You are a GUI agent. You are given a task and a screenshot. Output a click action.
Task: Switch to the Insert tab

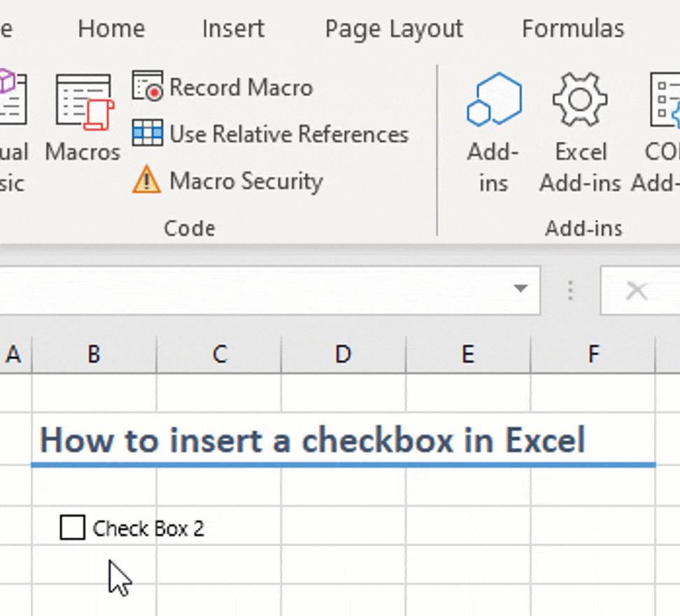233,28
